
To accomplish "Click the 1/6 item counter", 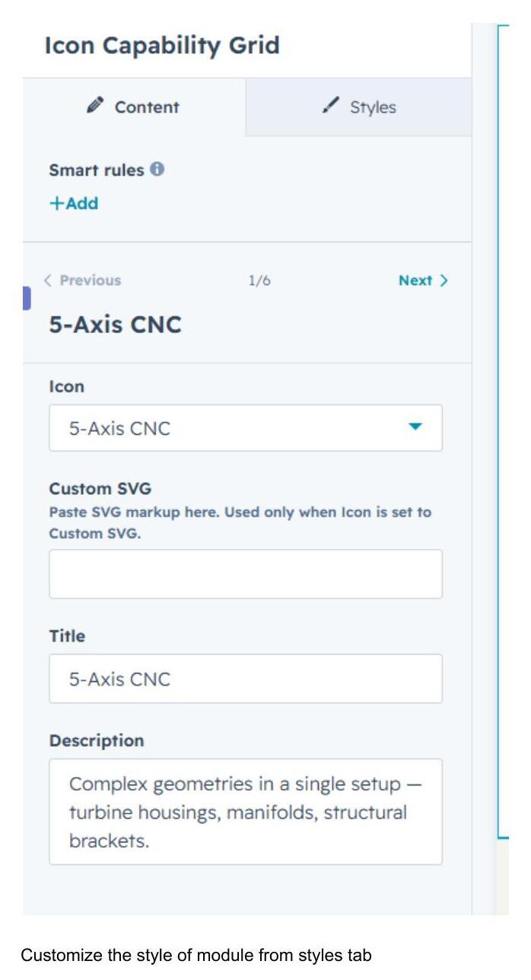I will (259, 281).
